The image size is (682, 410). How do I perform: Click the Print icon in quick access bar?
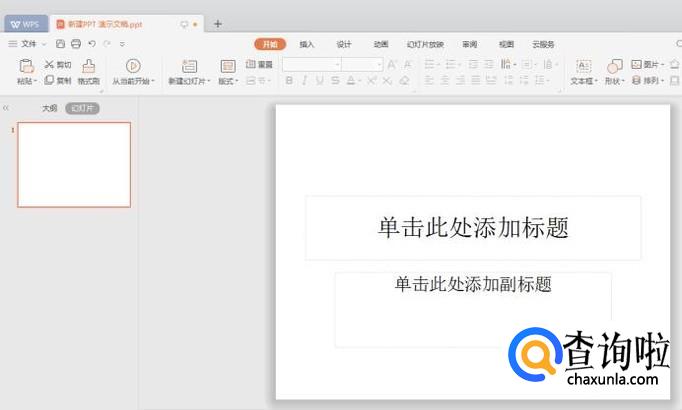pos(76,44)
